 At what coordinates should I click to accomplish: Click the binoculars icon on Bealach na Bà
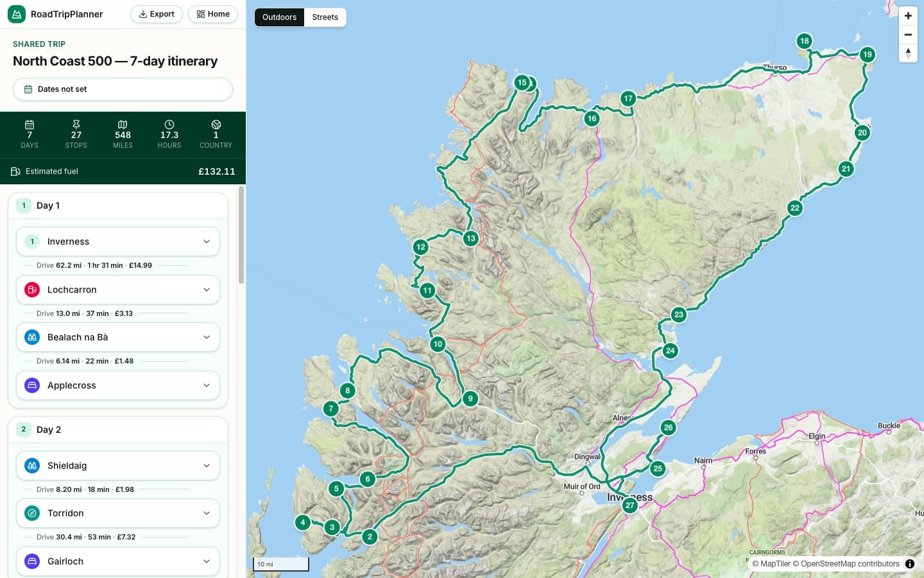[32, 337]
